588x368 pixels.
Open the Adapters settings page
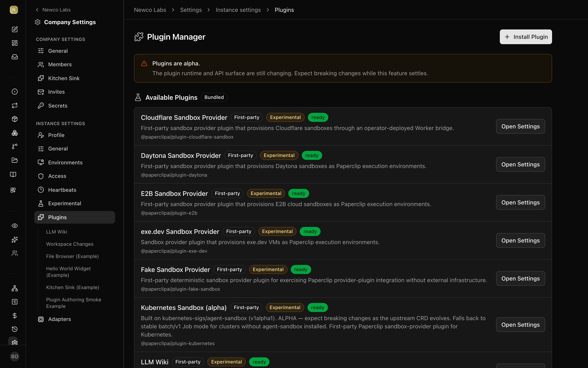point(75,319)
